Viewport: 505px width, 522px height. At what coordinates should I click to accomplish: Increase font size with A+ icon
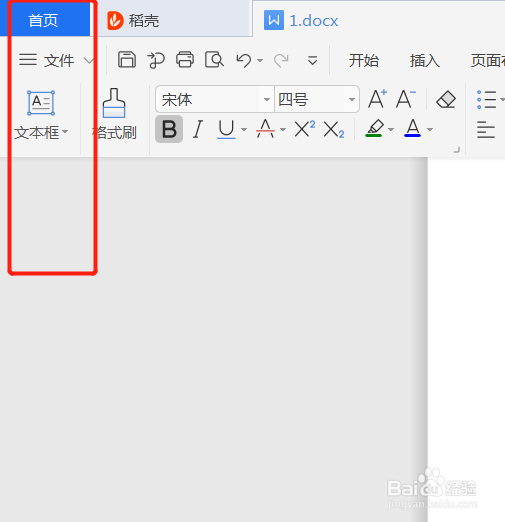(x=377, y=99)
